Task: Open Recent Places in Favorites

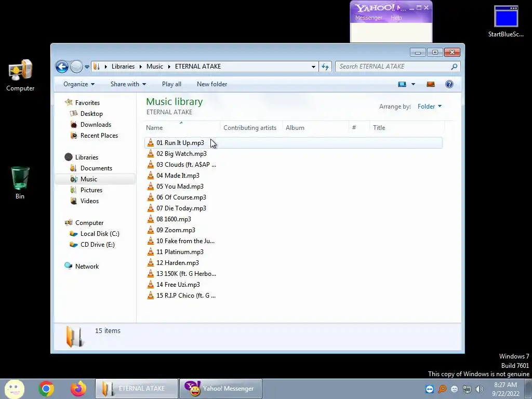Action: [x=99, y=136]
